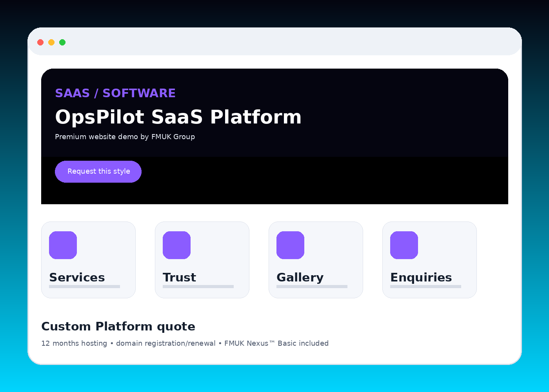
Task: Click the yellow minimize window dot
Action: point(51,42)
